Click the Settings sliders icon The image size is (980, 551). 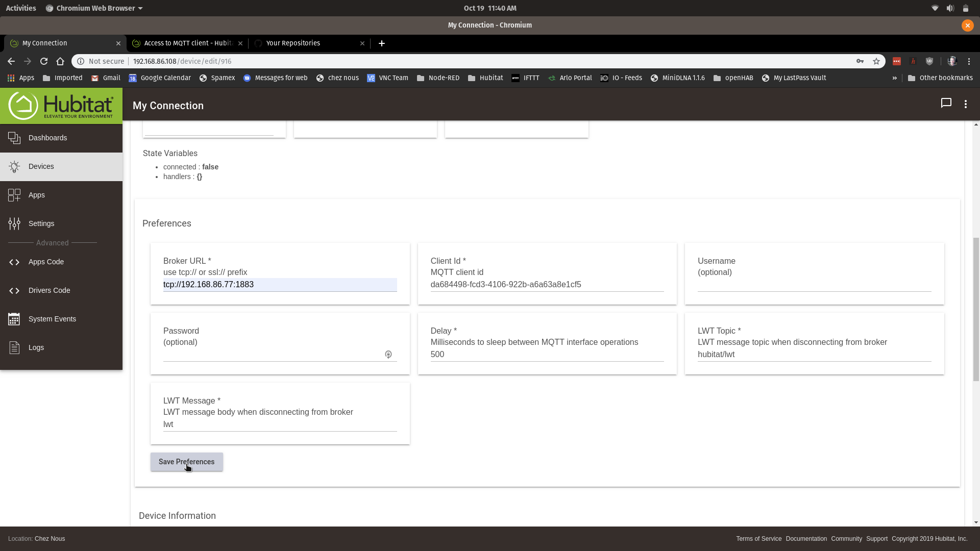(x=14, y=223)
